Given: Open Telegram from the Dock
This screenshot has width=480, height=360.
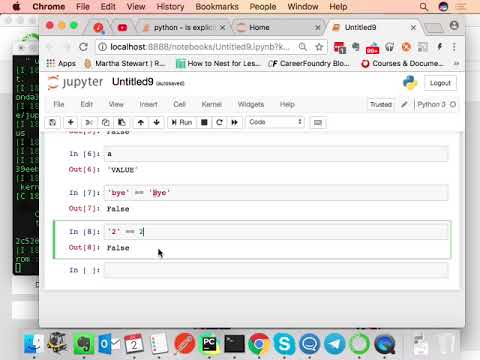Looking at the screenshot, I should pyautogui.click(x=334, y=343).
